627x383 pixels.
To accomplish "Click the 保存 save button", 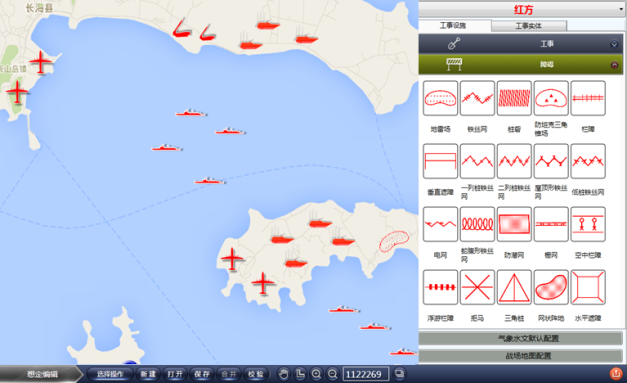I will pyautogui.click(x=202, y=374).
